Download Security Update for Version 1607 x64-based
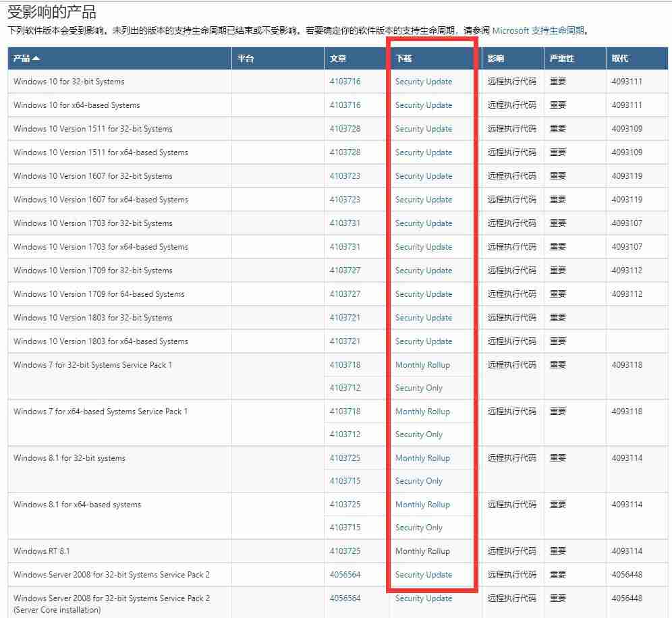Image resolution: width=672 pixels, height=618 pixels. pyautogui.click(x=424, y=199)
